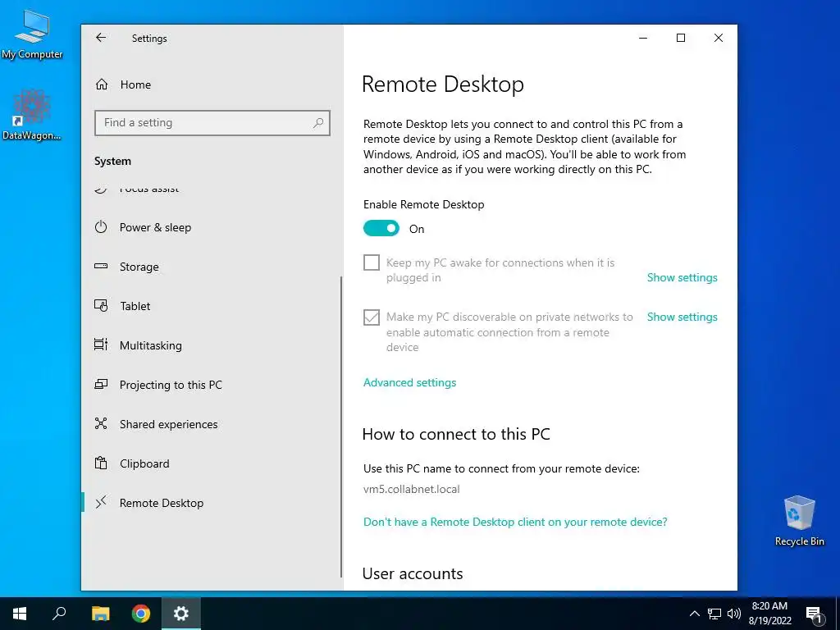Viewport: 840px width, 630px height.
Task: Select the DataWagon desktop shortcut
Action: pos(32,115)
